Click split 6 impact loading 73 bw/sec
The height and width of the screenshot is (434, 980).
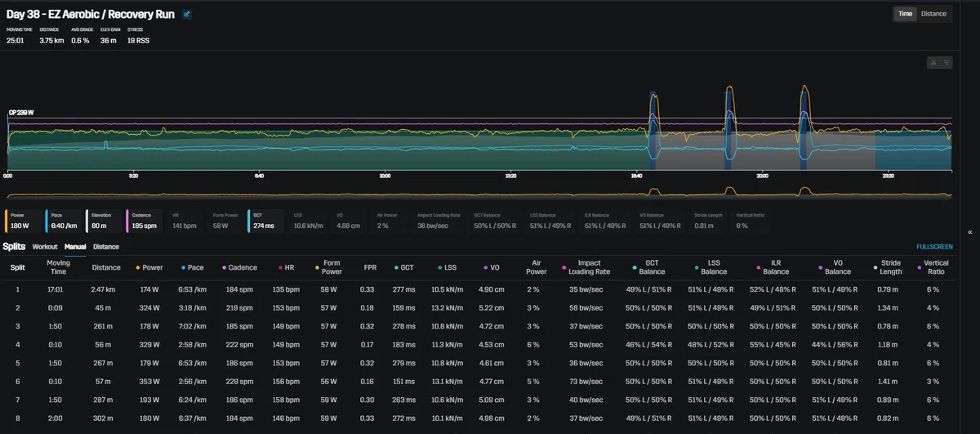(x=586, y=382)
